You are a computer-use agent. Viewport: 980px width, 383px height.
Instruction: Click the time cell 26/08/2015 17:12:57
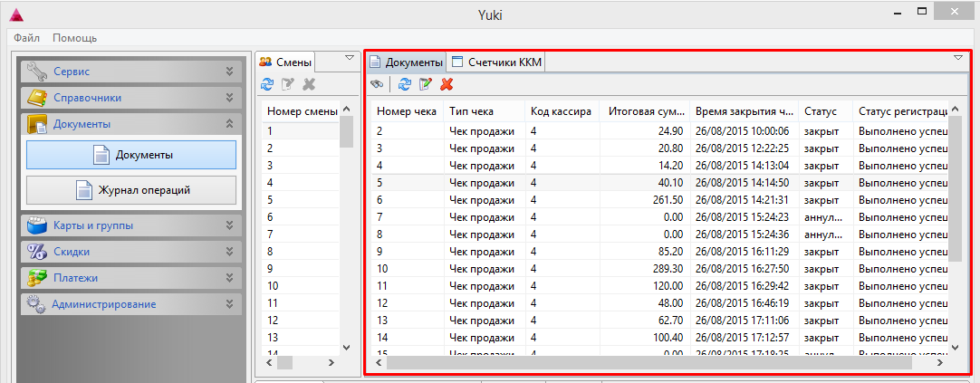pyautogui.click(x=743, y=338)
